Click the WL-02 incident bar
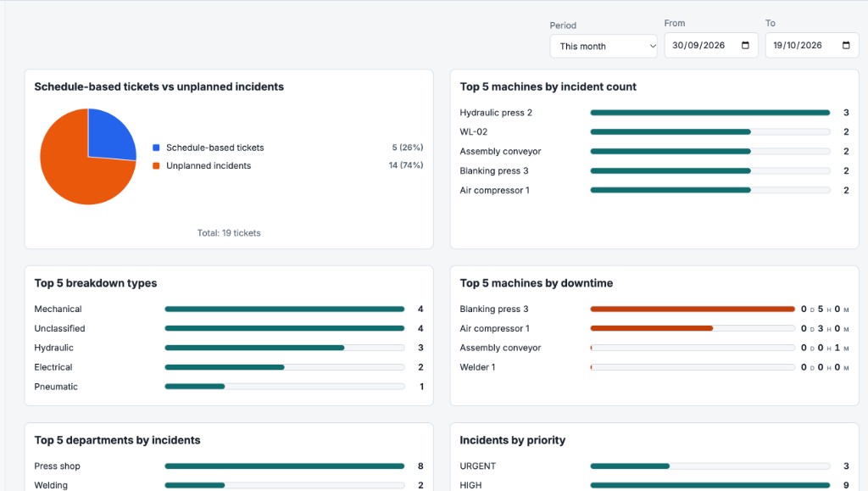 (x=670, y=131)
